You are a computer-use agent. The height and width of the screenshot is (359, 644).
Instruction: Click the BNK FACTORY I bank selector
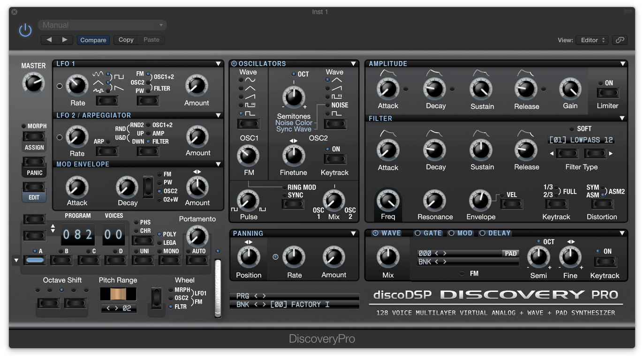coord(295,305)
